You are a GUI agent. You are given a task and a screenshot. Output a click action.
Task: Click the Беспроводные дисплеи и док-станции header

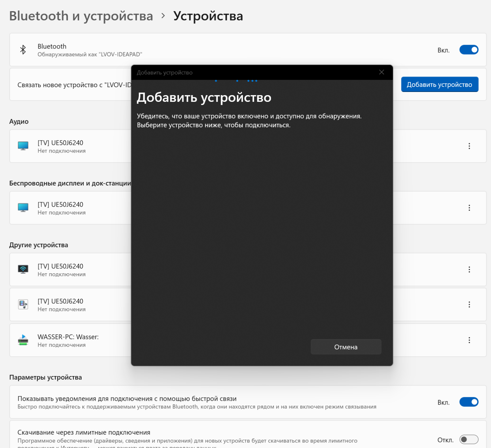point(70,183)
